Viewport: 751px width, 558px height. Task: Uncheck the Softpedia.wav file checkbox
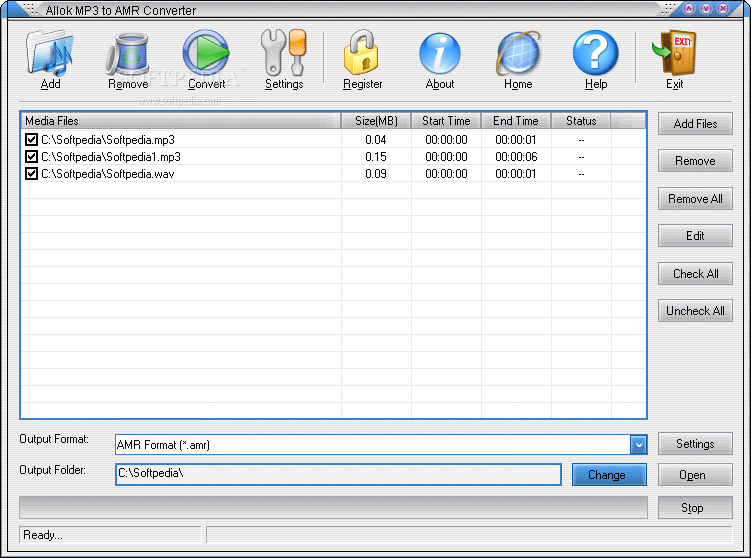pos(32,173)
